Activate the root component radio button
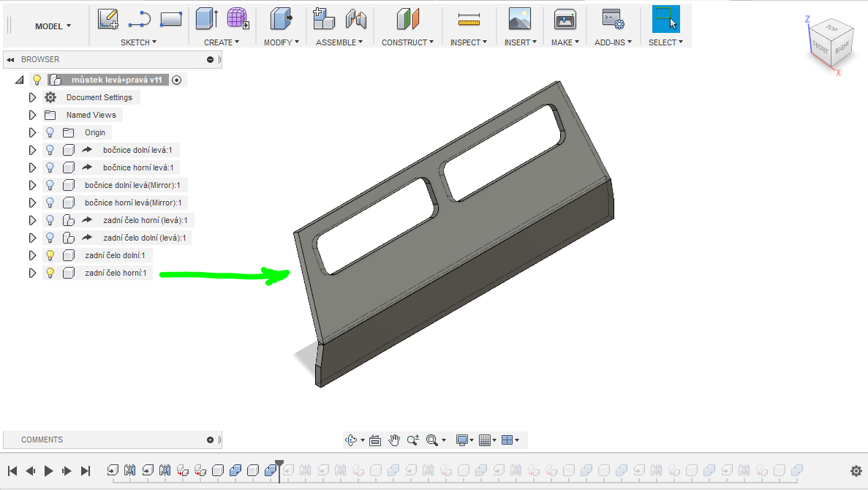Image resolution: width=868 pixels, height=490 pixels. click(x=176, y=80)
